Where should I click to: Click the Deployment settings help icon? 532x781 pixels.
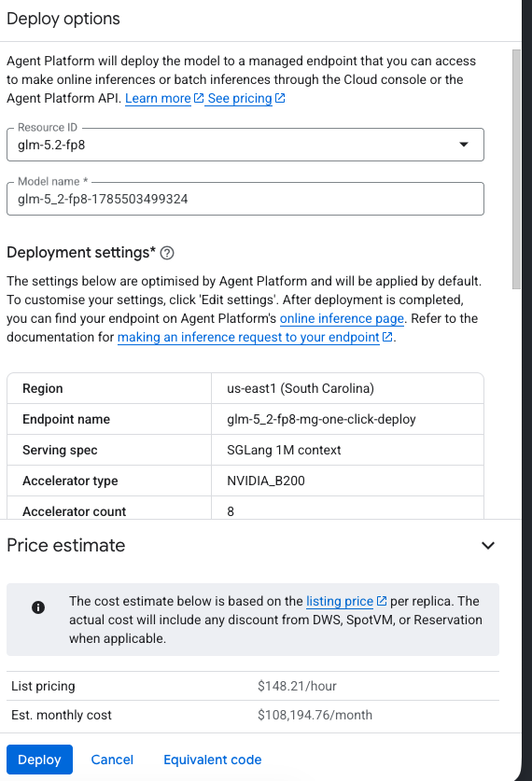click(x=167, y=253)
